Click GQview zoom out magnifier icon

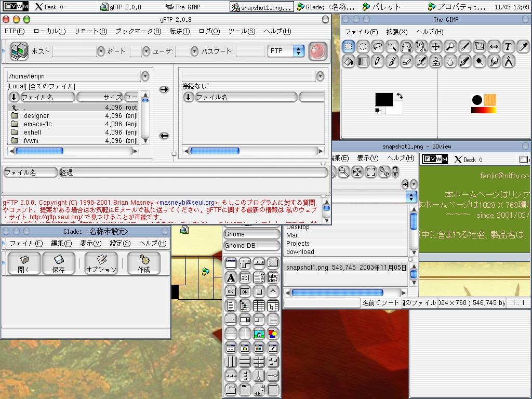coord(344,172)
